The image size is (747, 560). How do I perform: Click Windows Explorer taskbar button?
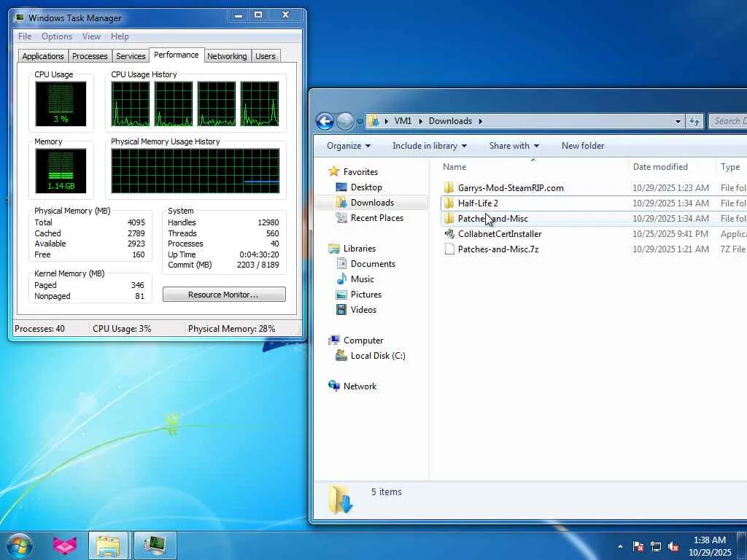pyautogui.click(x=108, y=545)
